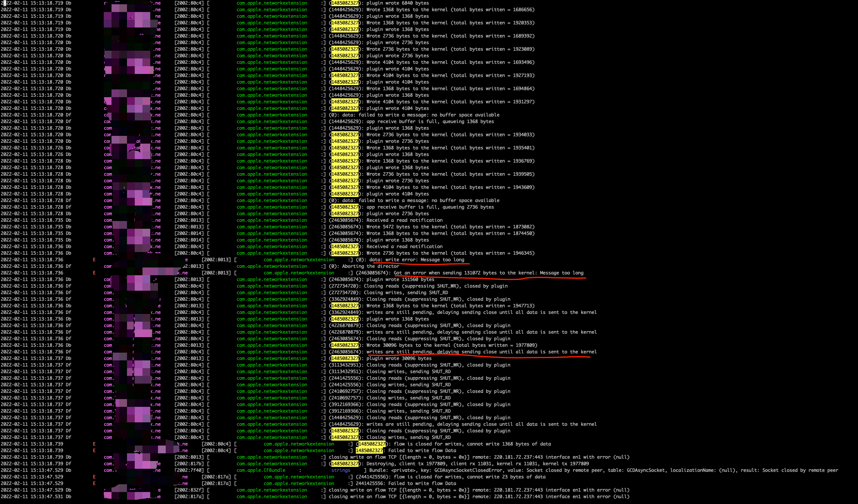The width and height of the screenshot is (858, 504).
Task: Click the '[2002:817b]' thread identifier
Action: pyautogui.click(x=189, y=464)
